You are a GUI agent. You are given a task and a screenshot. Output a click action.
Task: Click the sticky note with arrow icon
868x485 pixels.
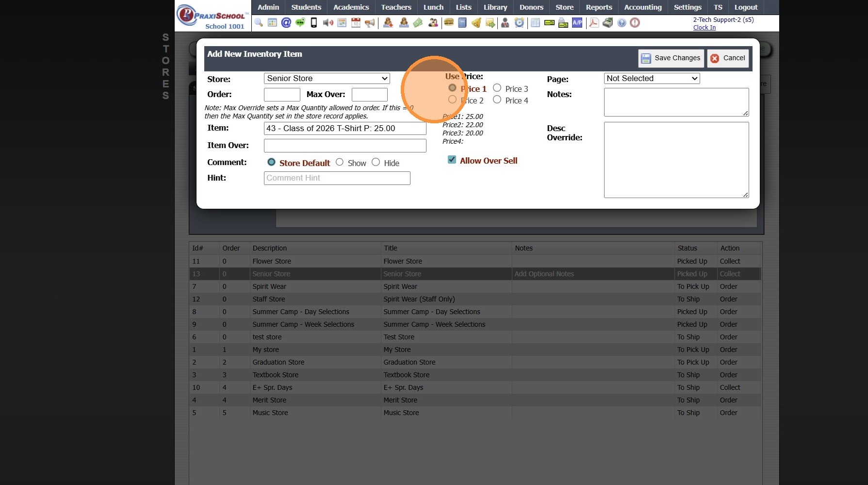pos(490,23)
